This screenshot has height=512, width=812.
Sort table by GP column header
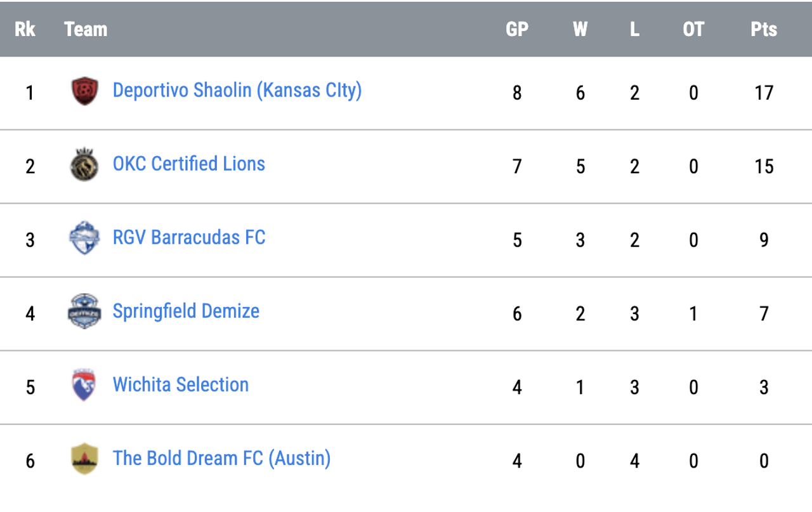pos(517,29)
